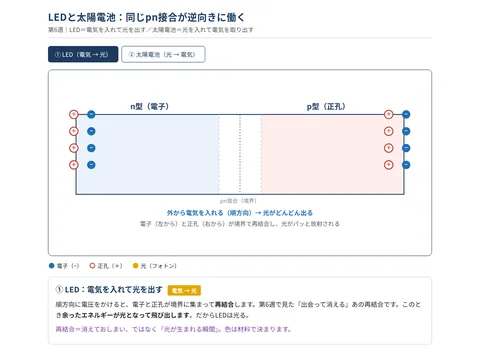Image resolution: width=480 pixels, height=360 pixels.
Task: Click the topmost electron (−) at n型 region's left edge
Action: 91,114
